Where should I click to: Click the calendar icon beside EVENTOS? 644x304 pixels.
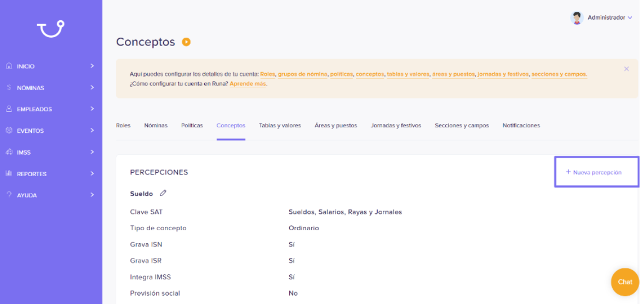coord(9,131)
